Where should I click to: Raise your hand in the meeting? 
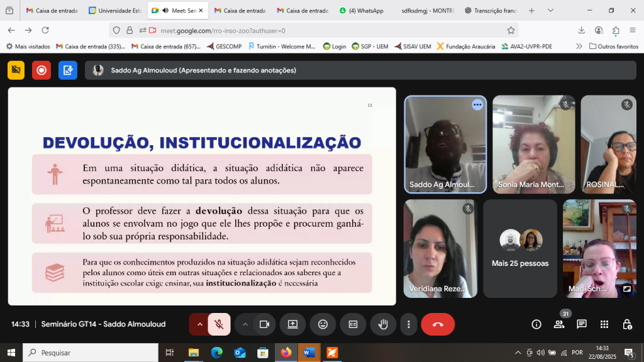coord(382,324)
